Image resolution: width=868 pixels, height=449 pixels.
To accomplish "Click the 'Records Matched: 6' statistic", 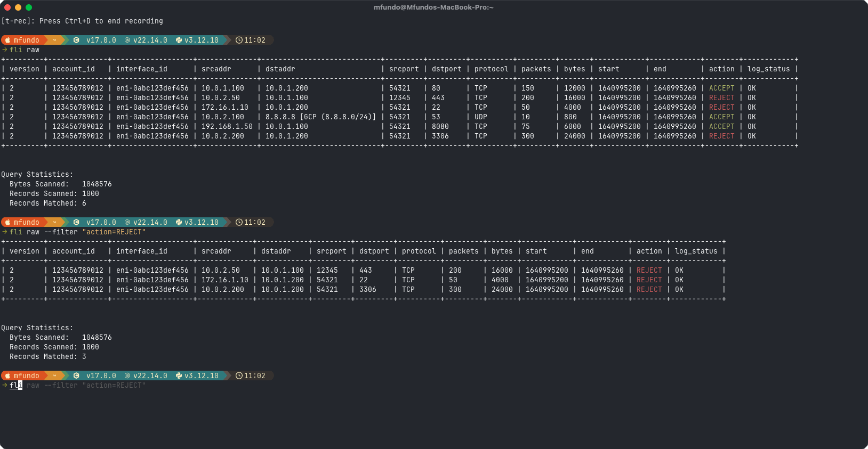I will (48, 203).
